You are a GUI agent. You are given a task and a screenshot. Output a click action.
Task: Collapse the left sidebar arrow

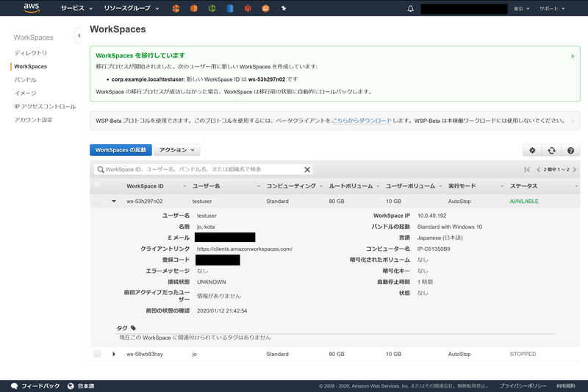79,35
